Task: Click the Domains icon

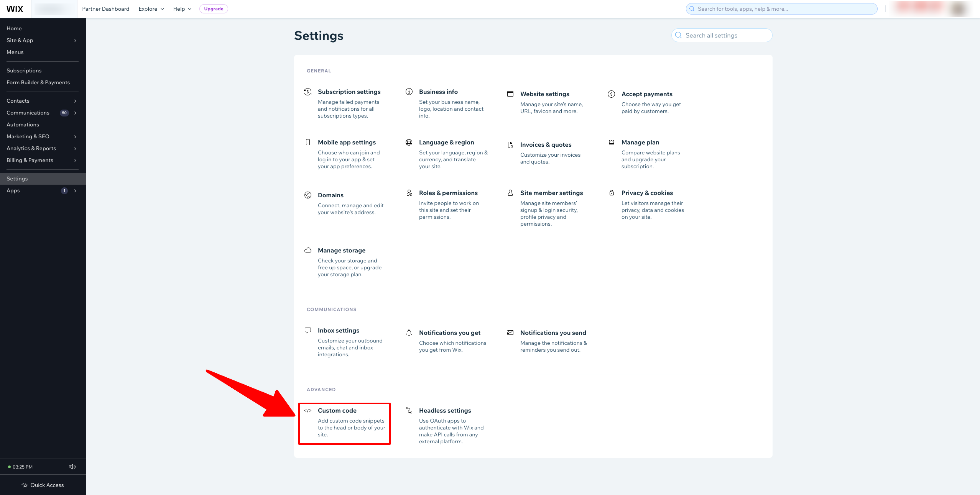Action: tap(307, 195)
